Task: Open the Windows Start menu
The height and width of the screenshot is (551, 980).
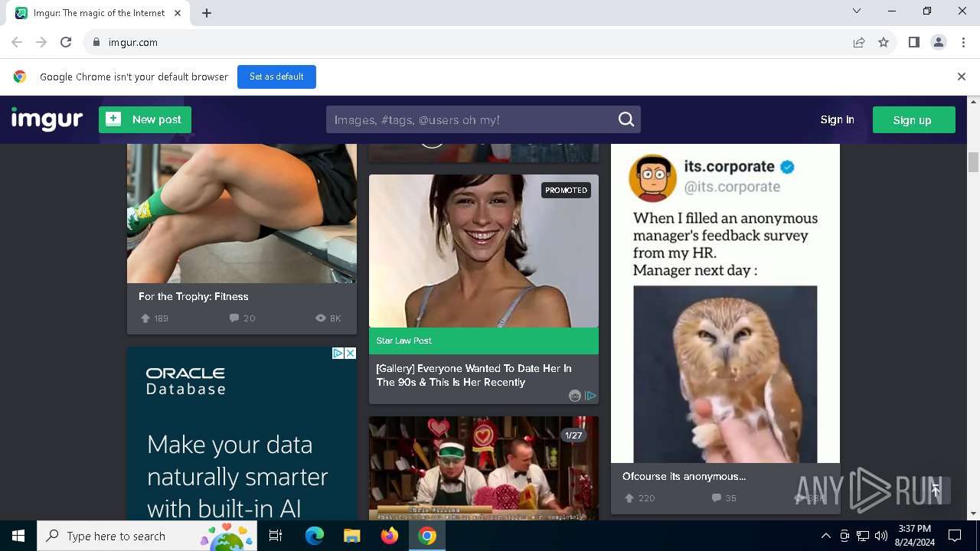Action: pos(18,536)
